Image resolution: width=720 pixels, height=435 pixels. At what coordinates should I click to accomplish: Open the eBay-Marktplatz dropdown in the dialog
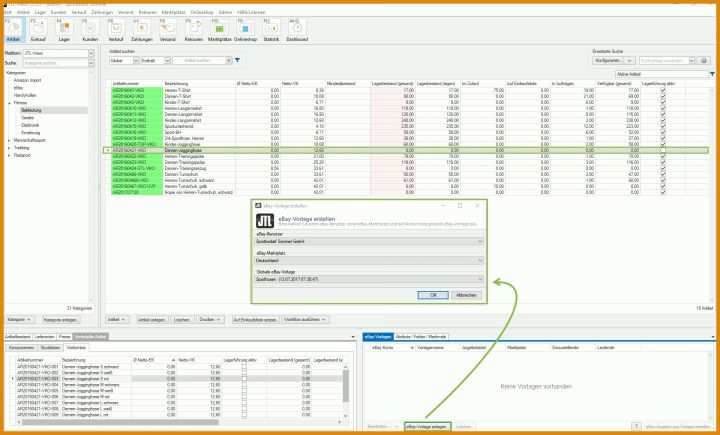tap(369, 260)
